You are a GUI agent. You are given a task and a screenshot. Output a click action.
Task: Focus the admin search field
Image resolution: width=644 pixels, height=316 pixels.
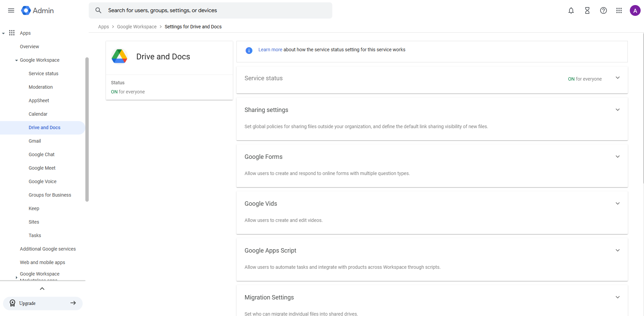click(x=211, y=10)
